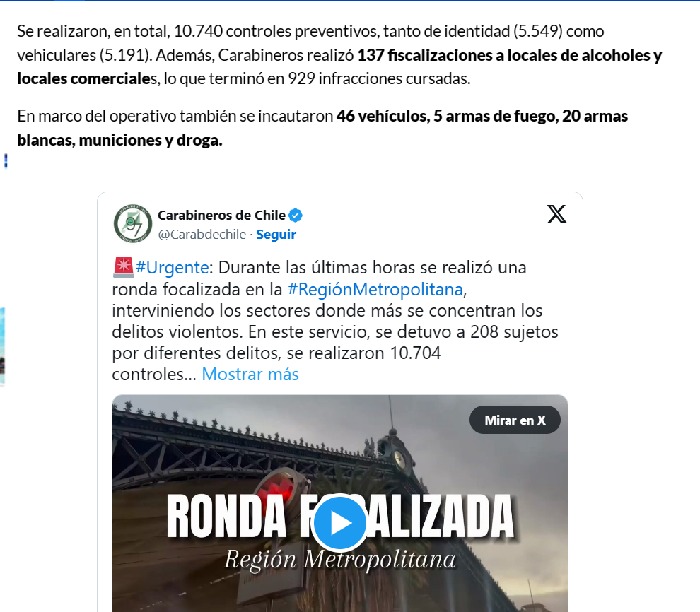The height and width of the screenshot is (612, 700).
Task: Click the tweet body text
Action: (335, 321)
